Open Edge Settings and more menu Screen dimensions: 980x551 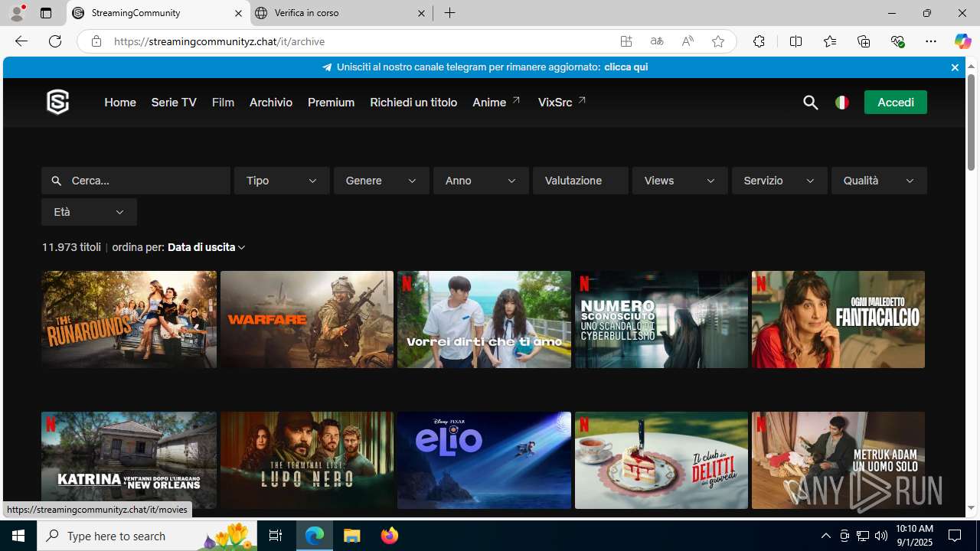[x=931, y=41]
